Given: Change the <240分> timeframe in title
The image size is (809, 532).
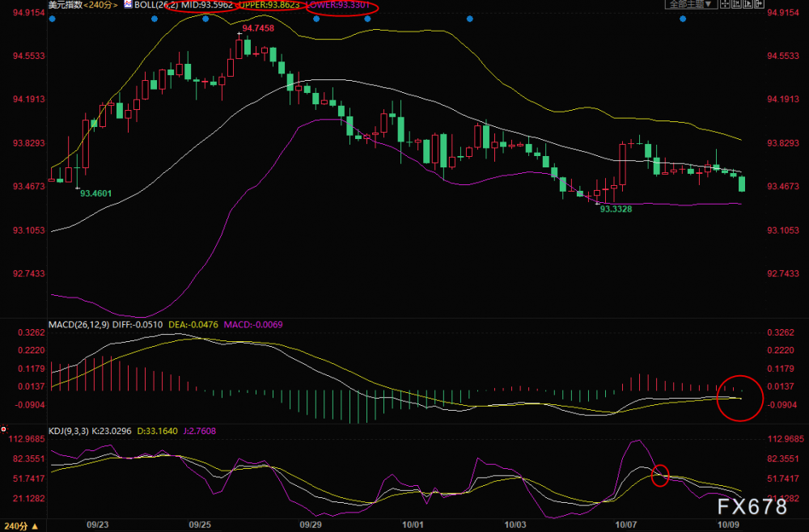Looking at the screenshot, I should click(x=100, y=5).
